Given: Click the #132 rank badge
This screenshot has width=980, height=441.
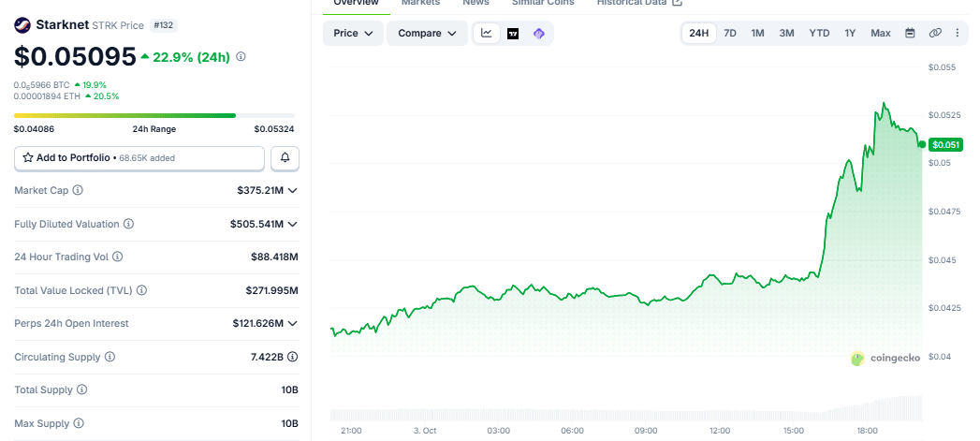Looking at the screenshot, I should pos(163,25).
